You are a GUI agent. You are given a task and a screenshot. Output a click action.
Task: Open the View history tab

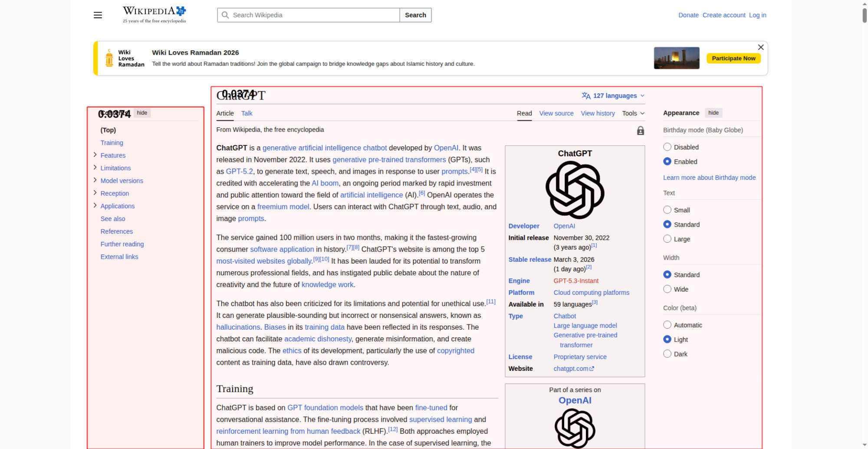(598, 113)
